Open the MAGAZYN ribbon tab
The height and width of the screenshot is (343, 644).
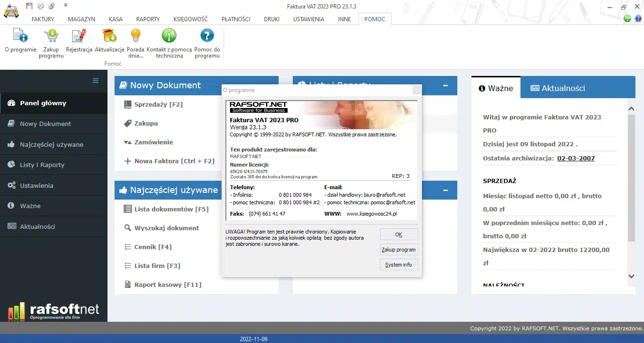pos(82,19)
